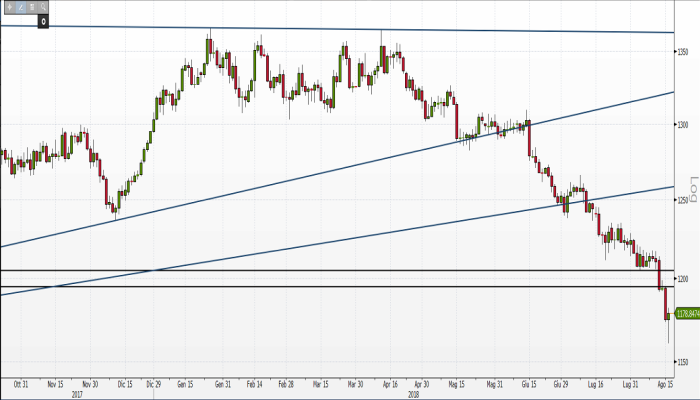Select the steeper ascending blue trendline
700x400 pixels.
tap(300, 175)
